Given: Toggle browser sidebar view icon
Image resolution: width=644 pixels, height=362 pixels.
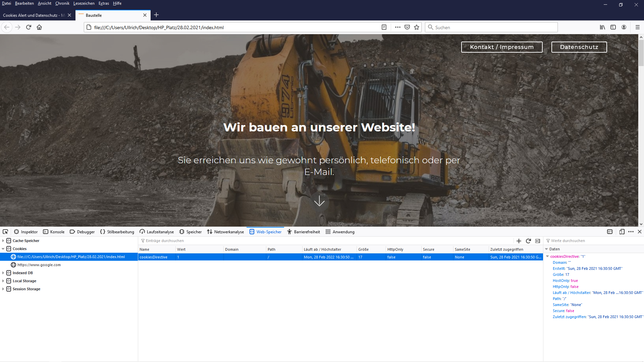Looking at the screenshot, I should tap(613, 27).
